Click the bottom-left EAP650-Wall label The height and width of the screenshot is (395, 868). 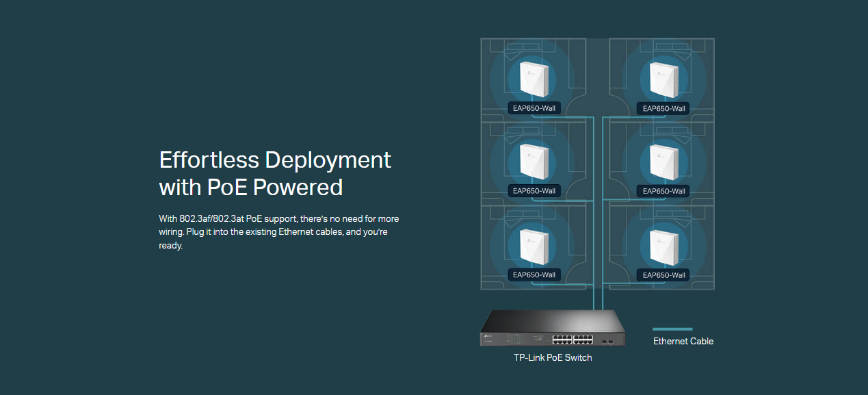[534, 275]
